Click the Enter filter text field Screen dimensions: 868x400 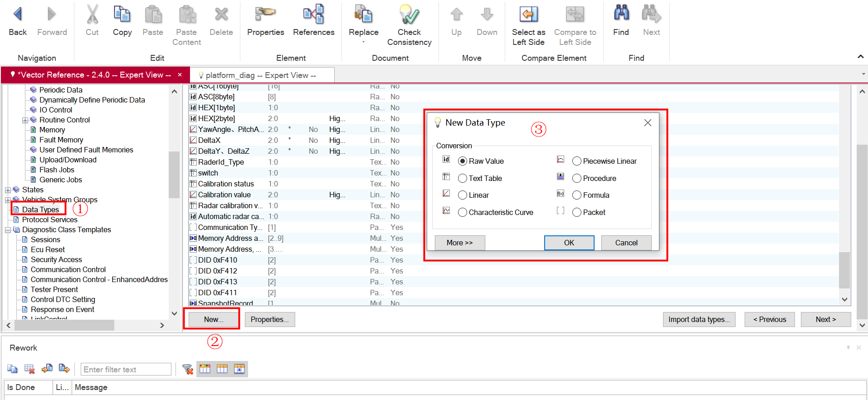pyautogui.click(x=126, y=369)
